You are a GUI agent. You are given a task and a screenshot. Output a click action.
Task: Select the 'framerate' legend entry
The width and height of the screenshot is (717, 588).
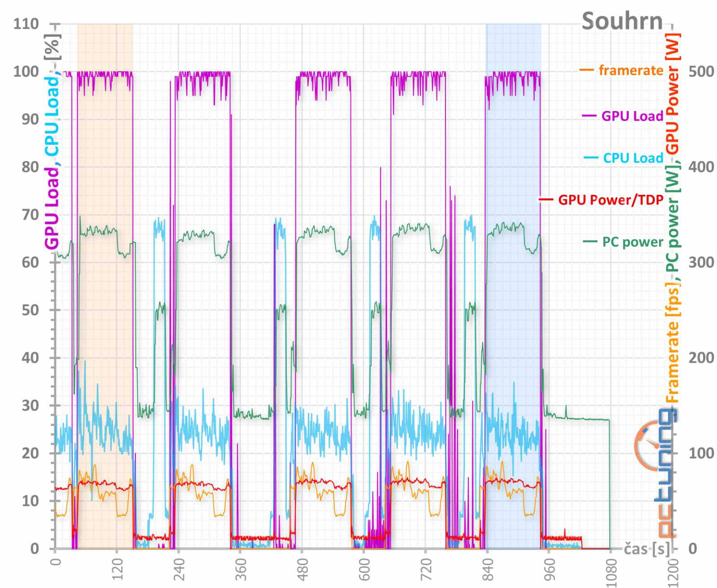[x=631, y=70]
